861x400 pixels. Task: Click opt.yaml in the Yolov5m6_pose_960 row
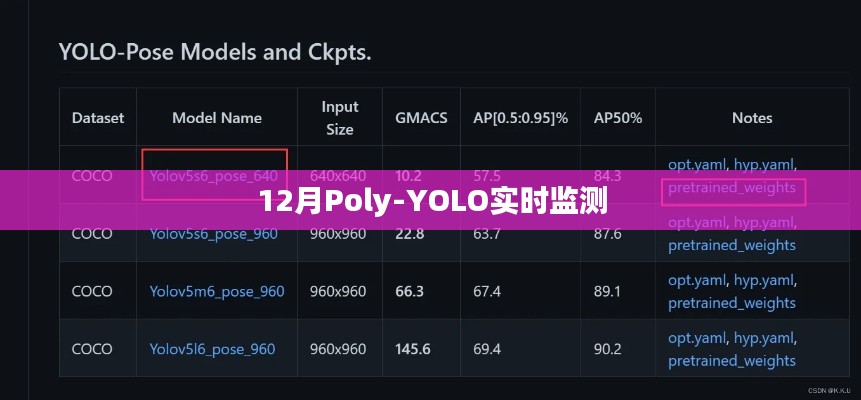696,281
